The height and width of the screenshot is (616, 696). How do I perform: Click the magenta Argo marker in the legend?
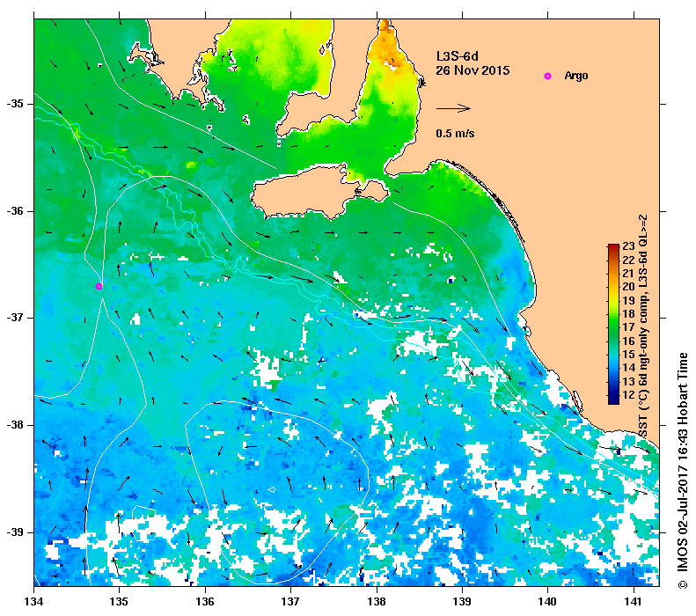(x=548, y=76)
